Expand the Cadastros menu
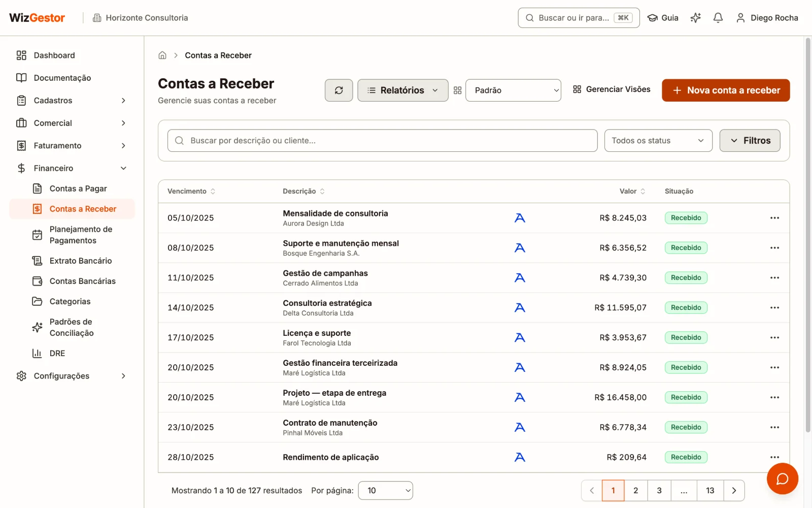The width and height of the screenshot is (812, 508). coord(72,101)
